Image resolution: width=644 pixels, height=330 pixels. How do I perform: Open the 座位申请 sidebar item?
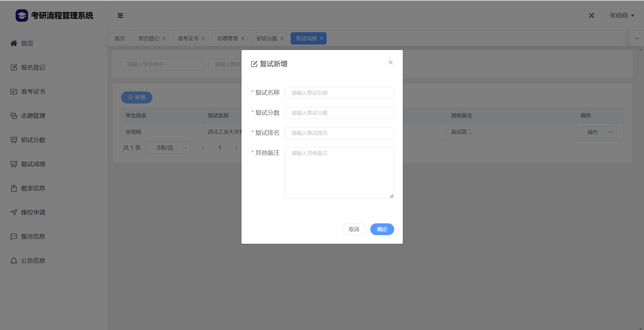tap(33, 212)
